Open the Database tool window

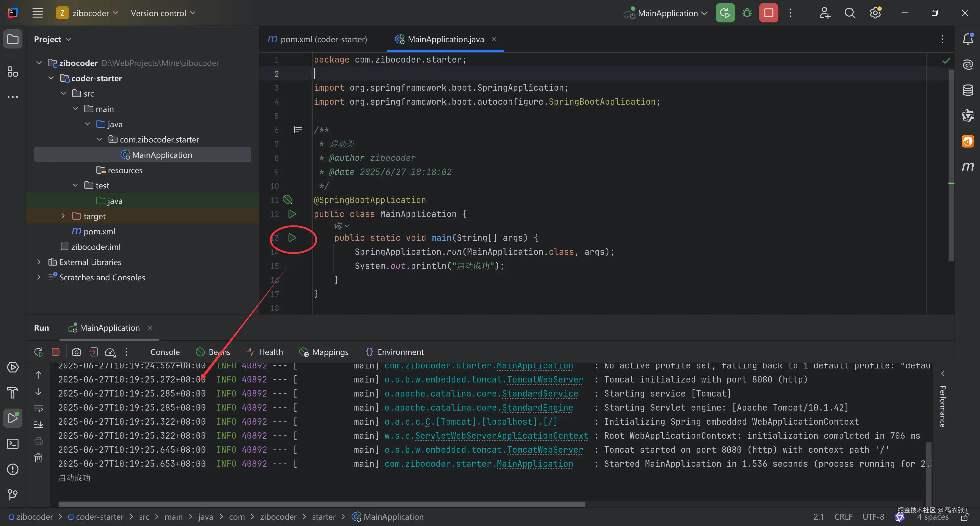[968, 90]
